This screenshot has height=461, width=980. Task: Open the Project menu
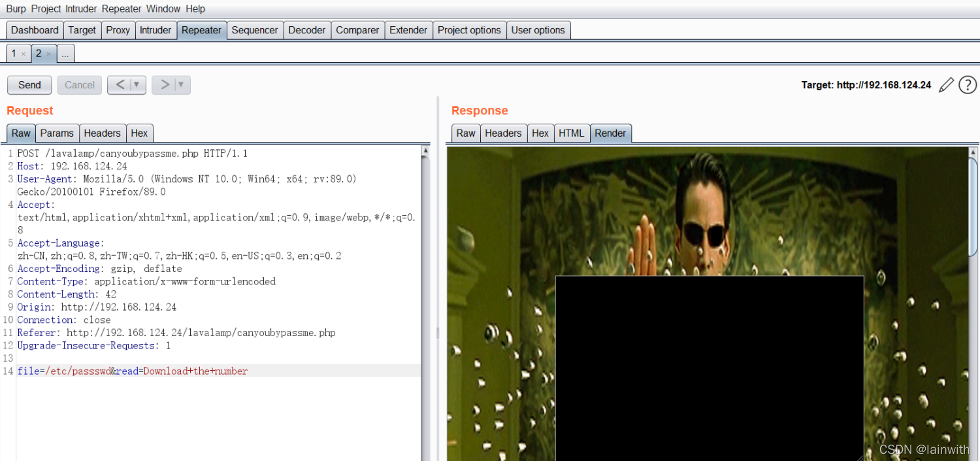pos(46,9)
